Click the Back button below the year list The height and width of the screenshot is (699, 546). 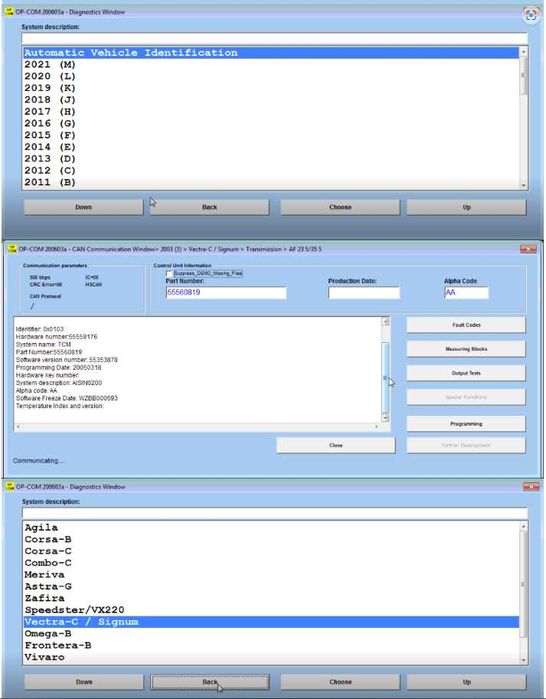(209, 207)
